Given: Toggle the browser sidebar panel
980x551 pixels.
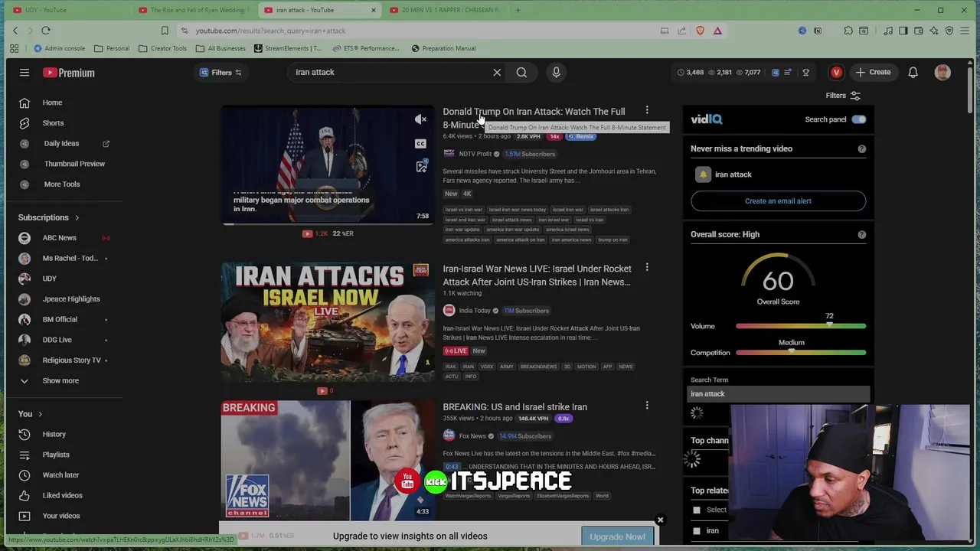Looking at the screenshot, I should click(x=903, y=31).
